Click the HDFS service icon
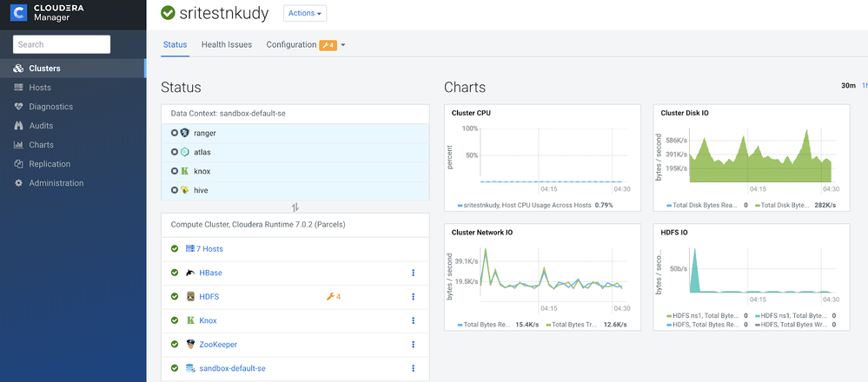The height and width of the screenshot is (382, 868). pyautogui.click(x=189, y=297)
